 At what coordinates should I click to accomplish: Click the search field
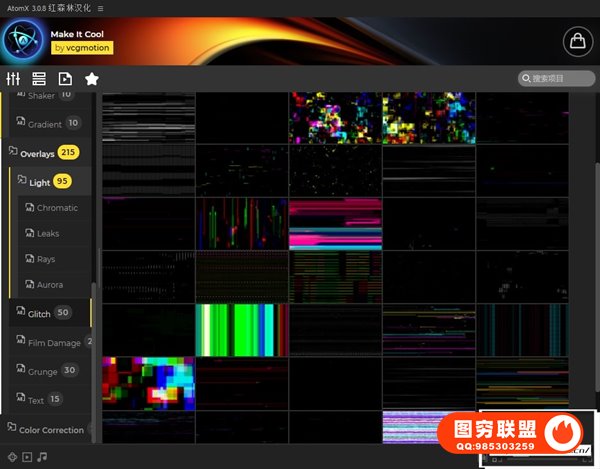tap(557, 79)
